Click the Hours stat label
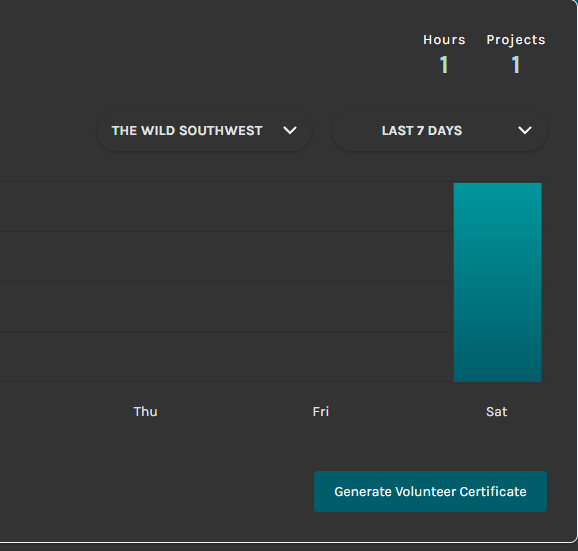 tap(444, 40)
